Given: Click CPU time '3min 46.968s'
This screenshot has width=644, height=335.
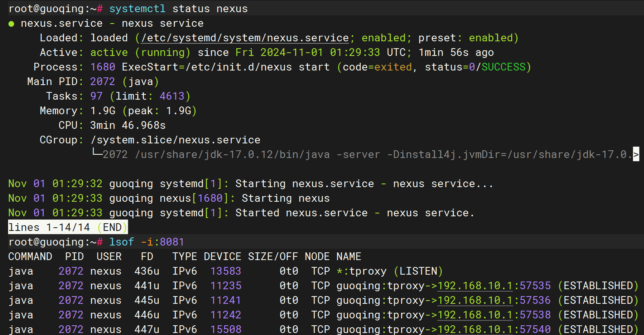Looking at the screenshot, I should tap(128, 126).
